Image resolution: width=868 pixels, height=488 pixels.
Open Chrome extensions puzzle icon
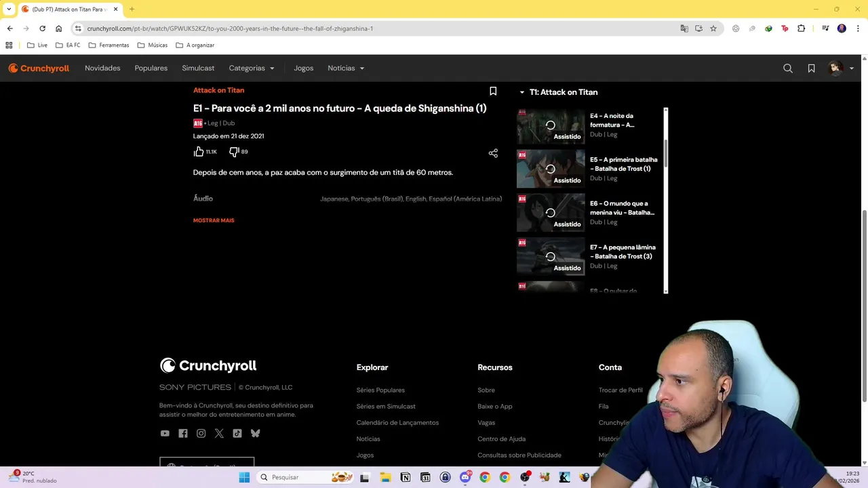pos(802,28)
